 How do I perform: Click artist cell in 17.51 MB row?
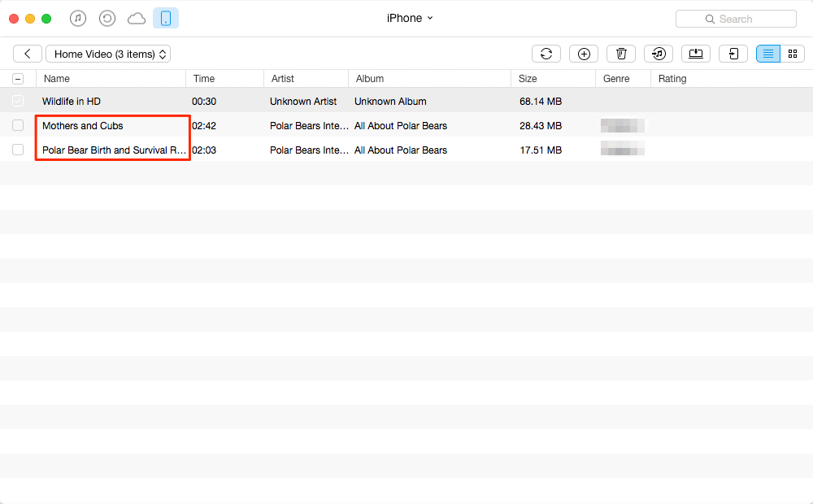(x=309, y=150)
